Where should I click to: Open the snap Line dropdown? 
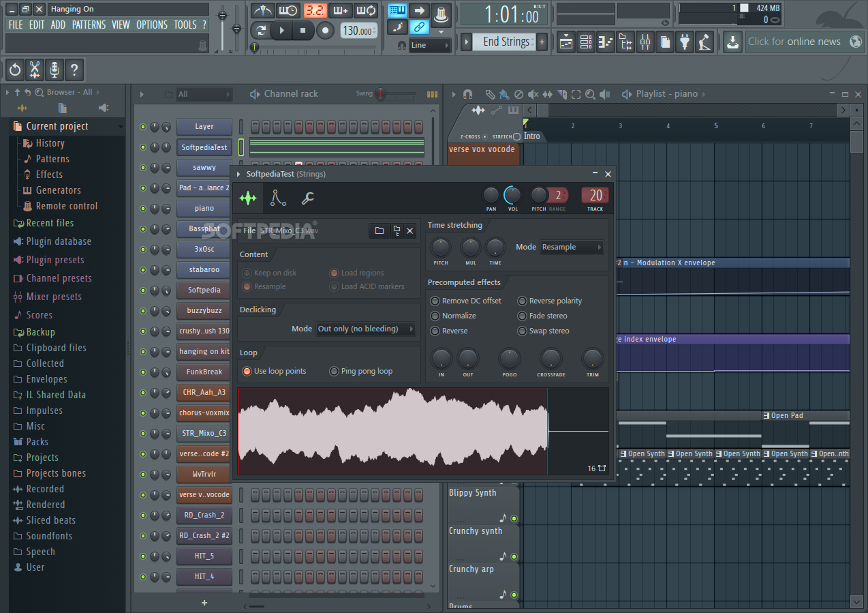point(430,45)
